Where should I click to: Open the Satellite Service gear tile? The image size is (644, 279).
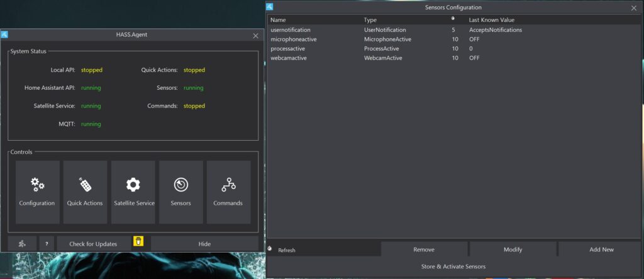[x=133, y=192]
